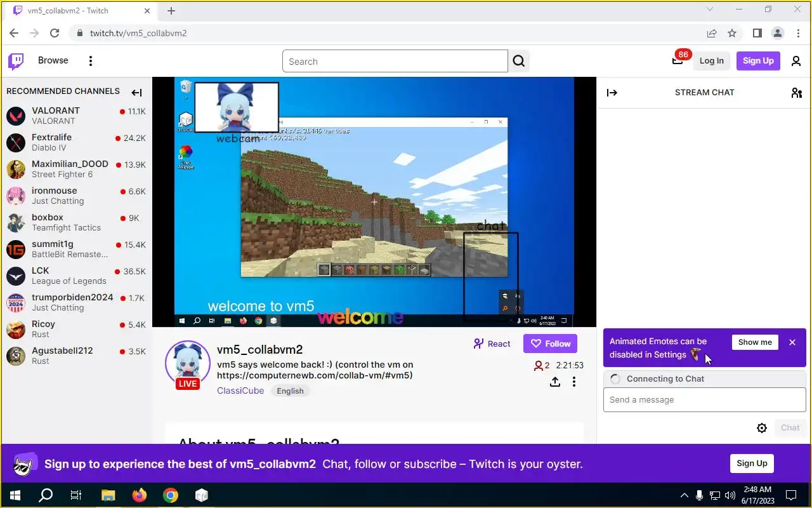Image resolution: width=812 pixels, height=508 pixels.
Task: Open Task View on the taskbar
Action: 76,495
